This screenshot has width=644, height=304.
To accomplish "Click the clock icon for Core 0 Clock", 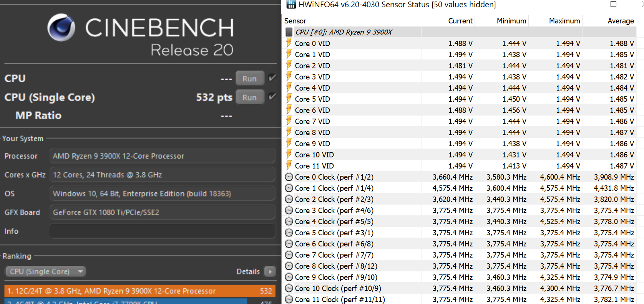I will pyautogui.click(x=289, y=177).
